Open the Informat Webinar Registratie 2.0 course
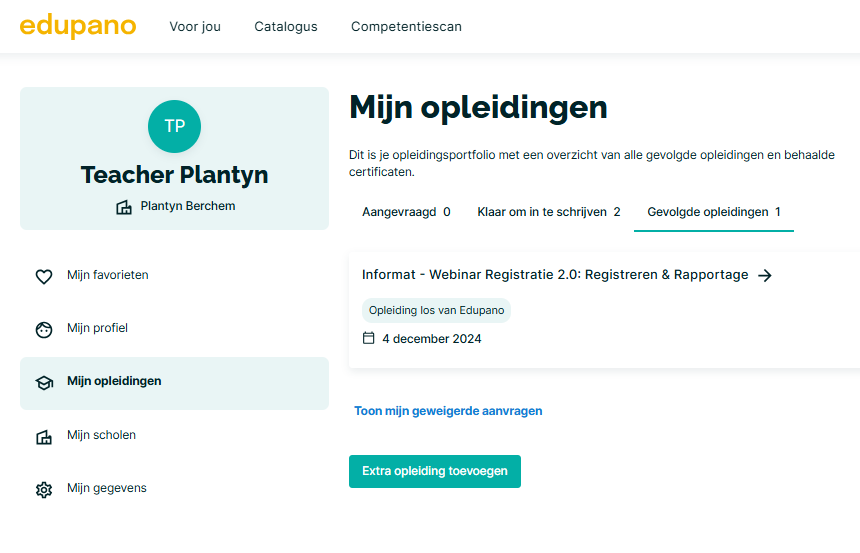860x553 pixels. (555, 275)
